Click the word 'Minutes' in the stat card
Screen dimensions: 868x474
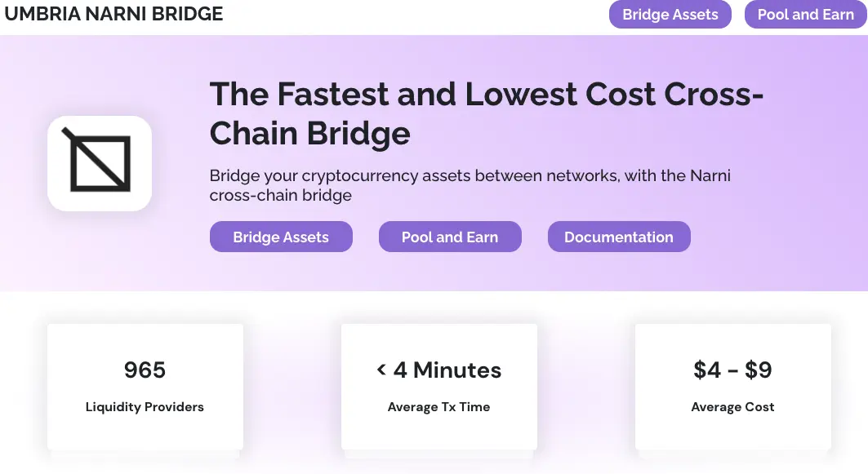(x=457, y=370)
